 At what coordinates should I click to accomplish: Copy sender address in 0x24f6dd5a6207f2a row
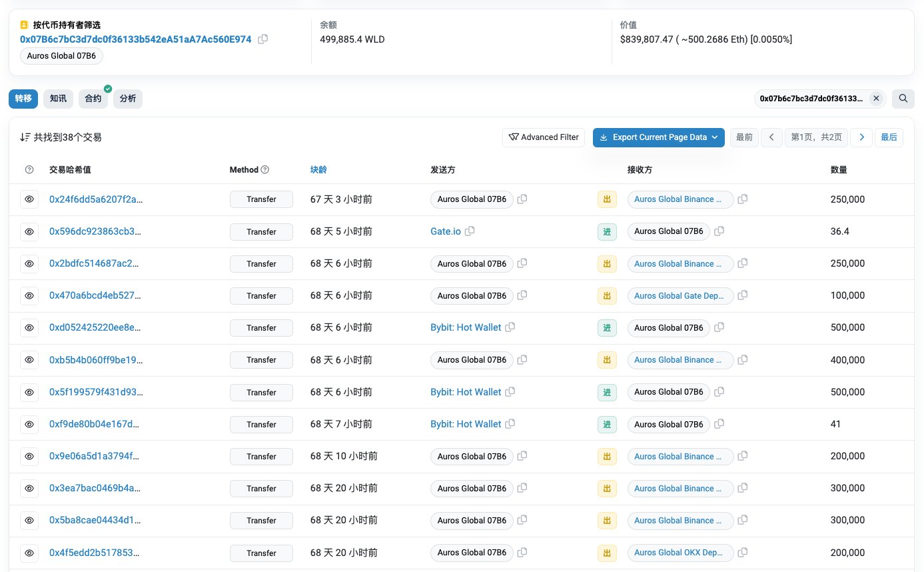[x=522, y=199]
